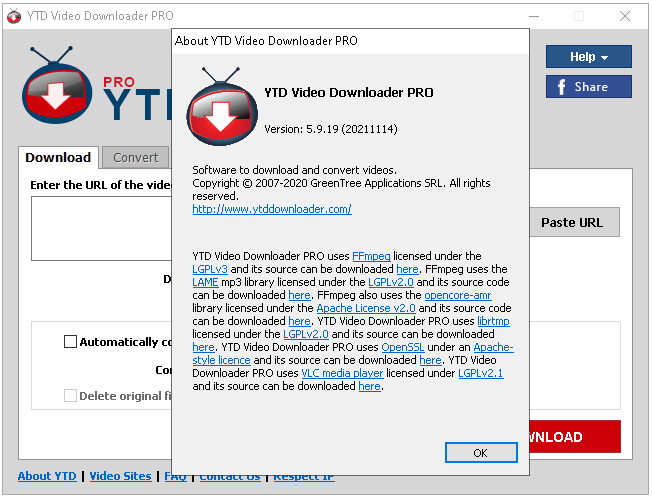Viewport: 652px width, 498px height.
Task: Switch to the Convert tab
Action: click(136, 158)
